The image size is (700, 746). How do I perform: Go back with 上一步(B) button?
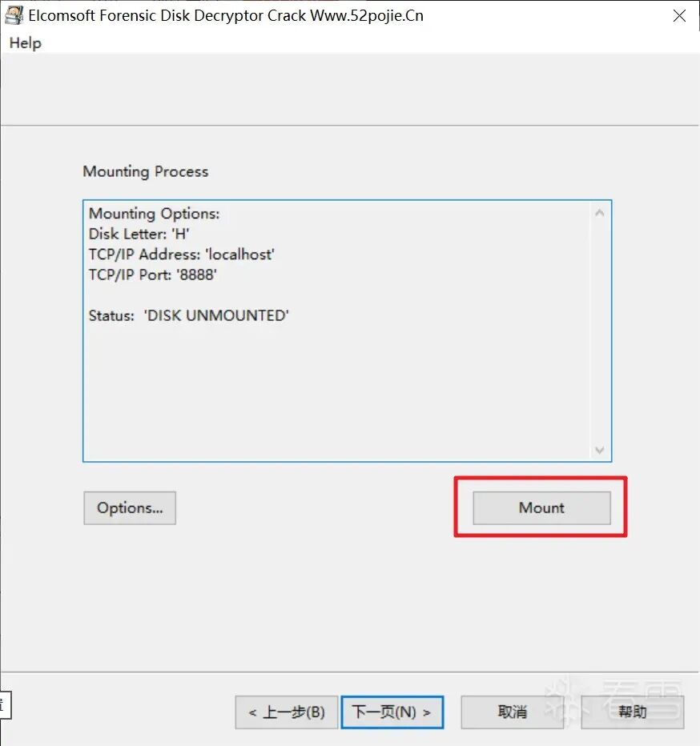287,712
